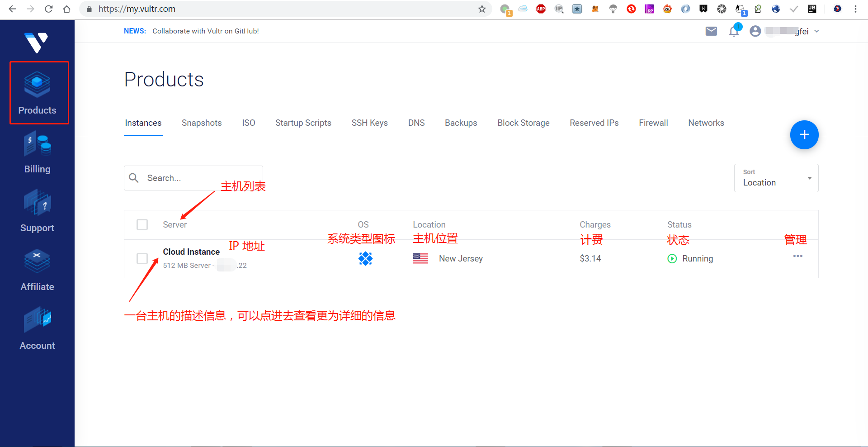Open the Support sidebar section
This screenshot has width=868, height=447.
click(x=37, y=211)
